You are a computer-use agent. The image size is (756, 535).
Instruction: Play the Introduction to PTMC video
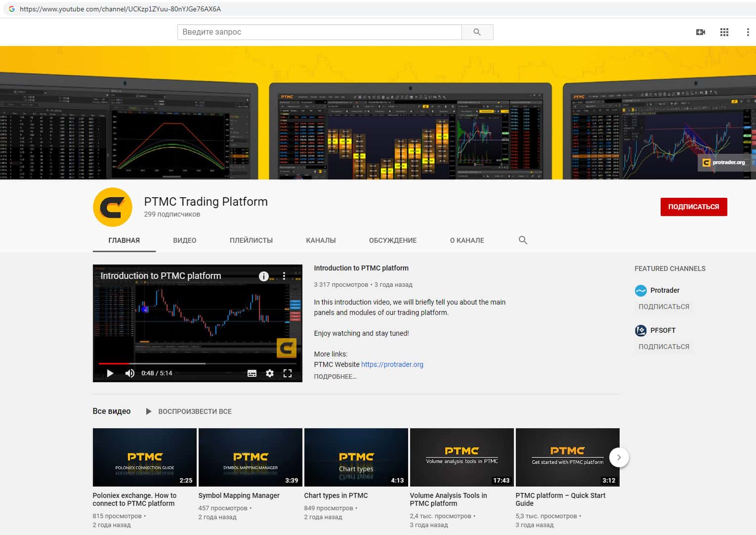[x=110, y=373]
